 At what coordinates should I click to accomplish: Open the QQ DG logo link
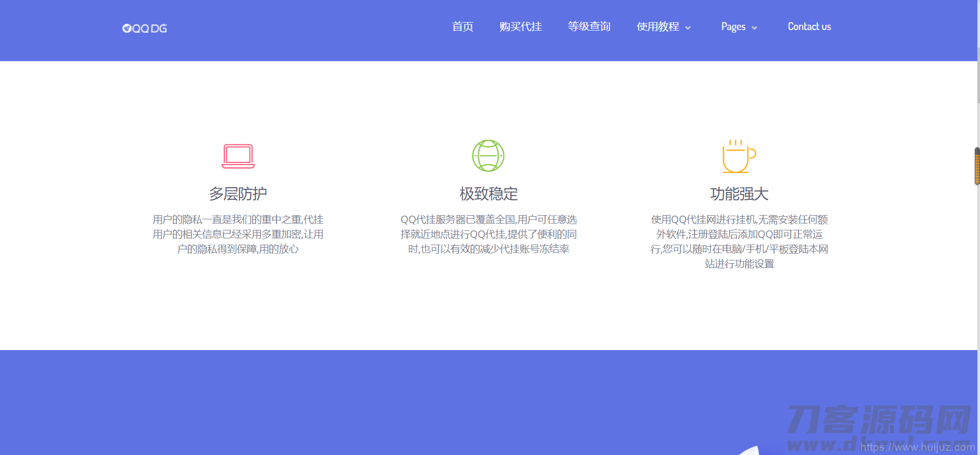[x=145, y=28]
